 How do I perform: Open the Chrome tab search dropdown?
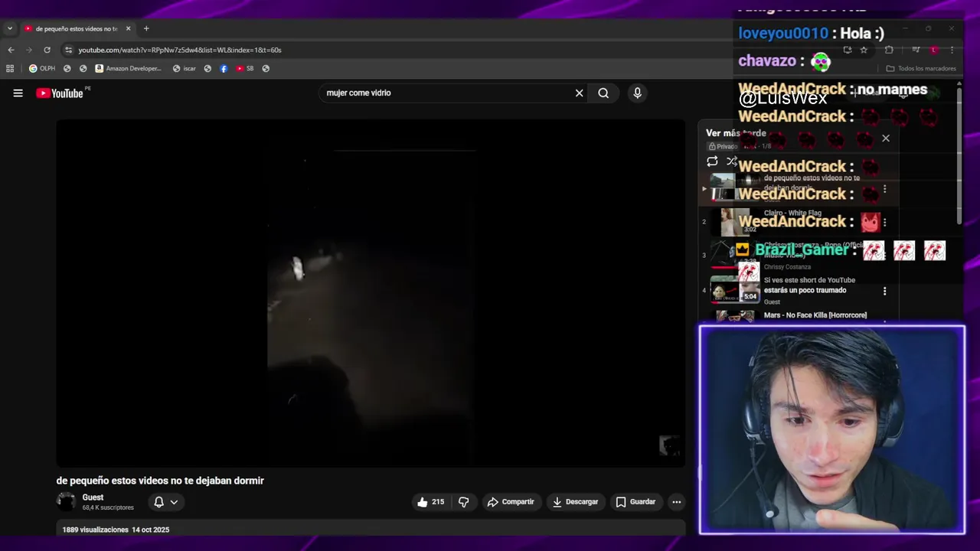tap(9, 28)
